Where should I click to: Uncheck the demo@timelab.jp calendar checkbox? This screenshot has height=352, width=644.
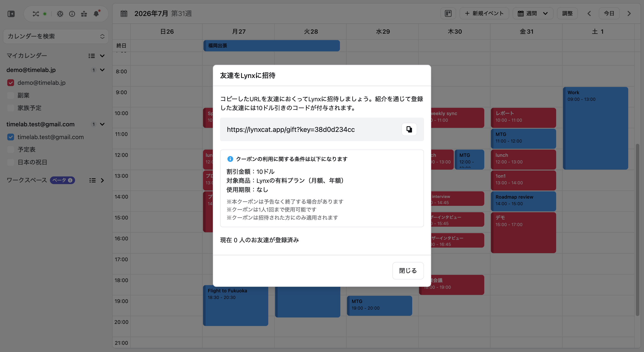[10, 83]
